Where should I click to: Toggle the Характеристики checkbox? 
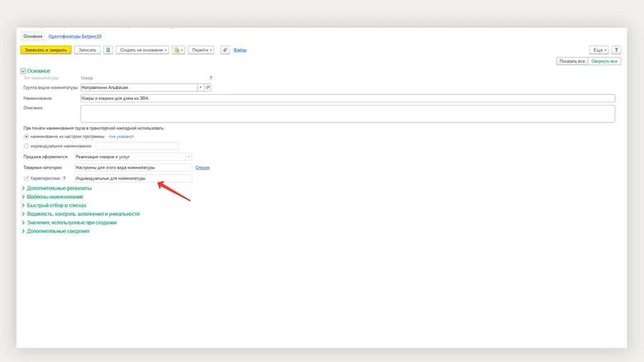tap(26, 178)
